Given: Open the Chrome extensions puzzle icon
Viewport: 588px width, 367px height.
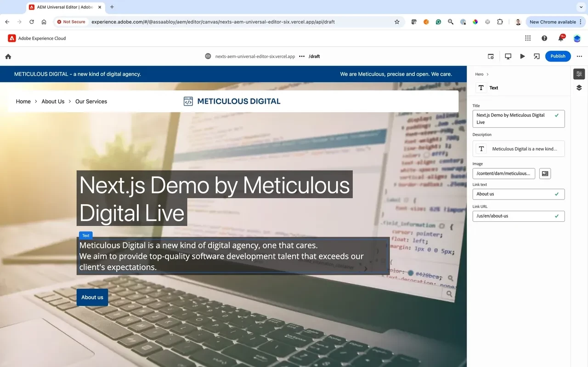Looking at the screenshot, I should point(500,22).
